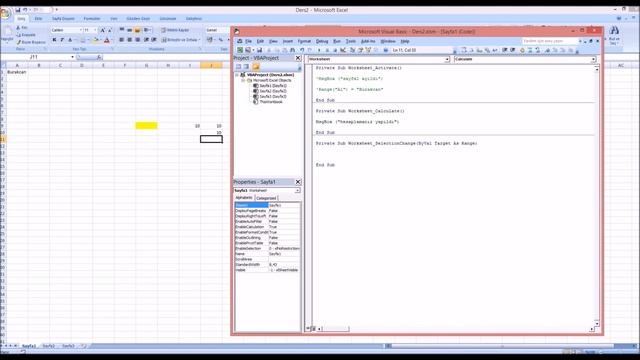Click View Microsoft Excel icon in VBA toolbar
The height and width of the screenshot is (360, 640).
click(240, 50)
